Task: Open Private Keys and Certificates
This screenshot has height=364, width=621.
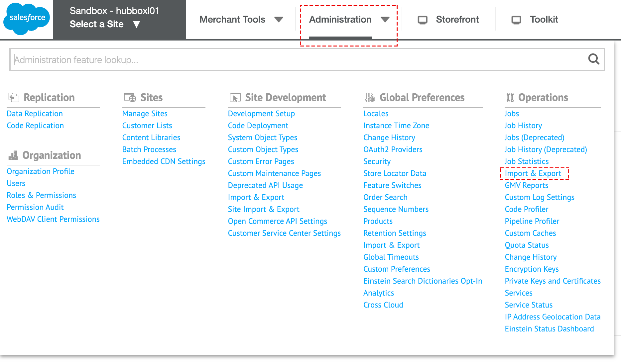Action: tap(553, 281)
